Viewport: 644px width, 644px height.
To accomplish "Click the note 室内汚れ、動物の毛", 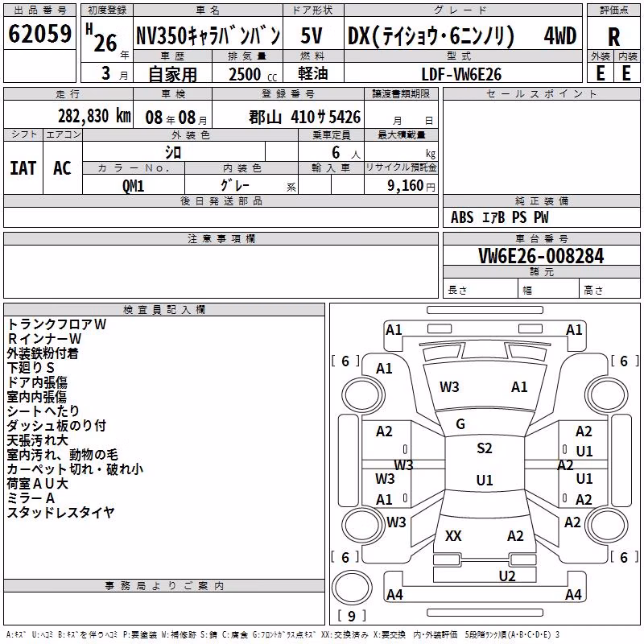I will pyautogui.click(x=63, y=455).
